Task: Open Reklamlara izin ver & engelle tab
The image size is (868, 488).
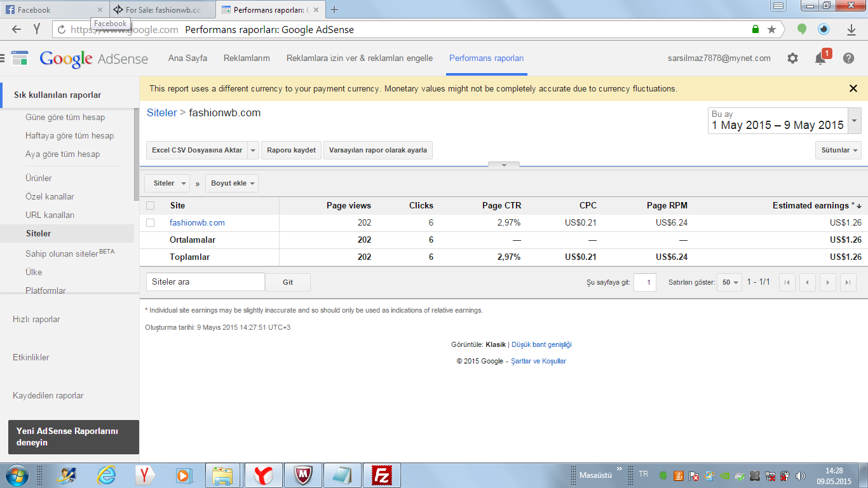Action: point(360,58)
